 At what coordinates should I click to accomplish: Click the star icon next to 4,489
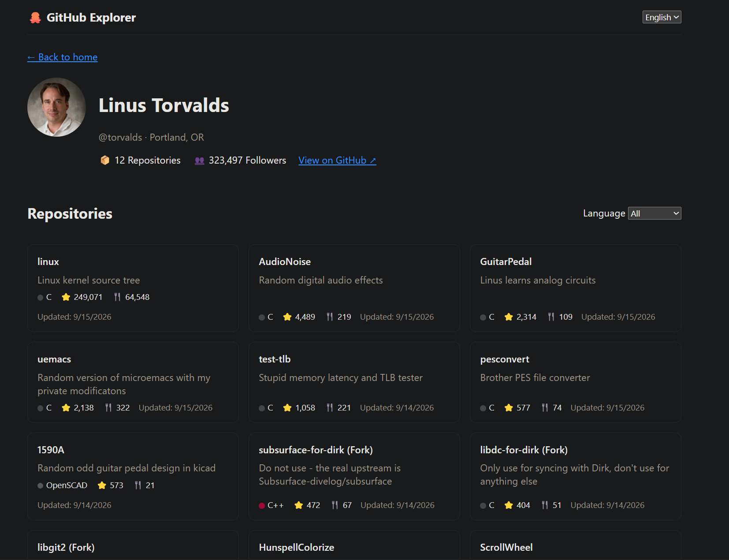tap(287, 317)
